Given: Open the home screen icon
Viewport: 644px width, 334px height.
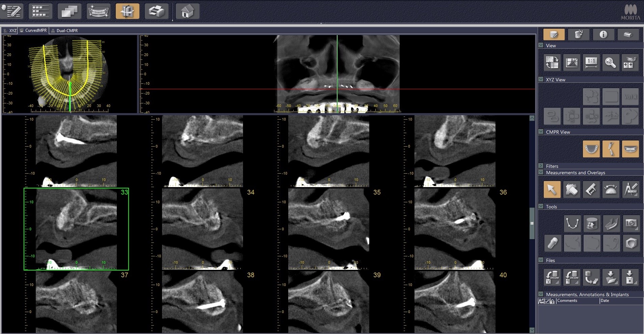Looking at the screenshot, I should point(187,11).
